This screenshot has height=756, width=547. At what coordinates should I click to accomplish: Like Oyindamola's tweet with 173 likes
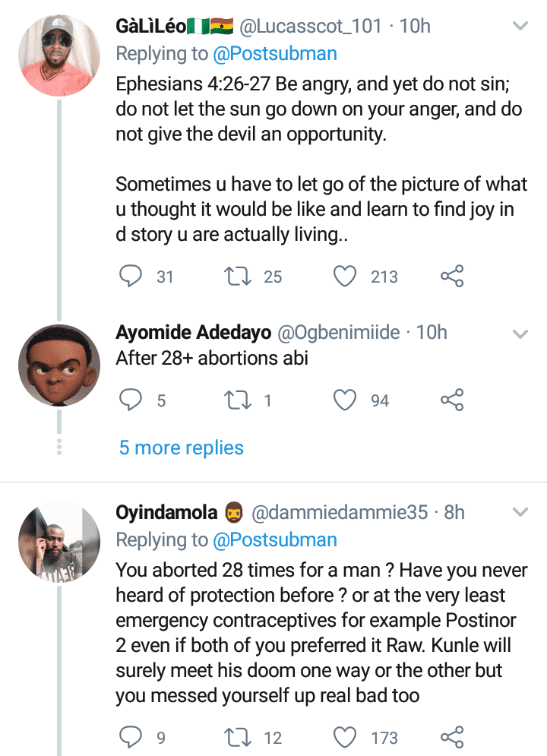[346, 737]
